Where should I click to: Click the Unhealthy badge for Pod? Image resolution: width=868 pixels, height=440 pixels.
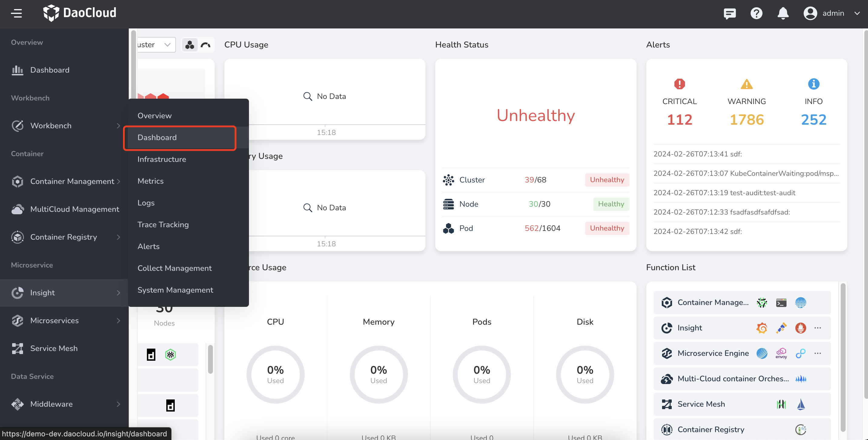pyautogui.click(x=607, y=228)
